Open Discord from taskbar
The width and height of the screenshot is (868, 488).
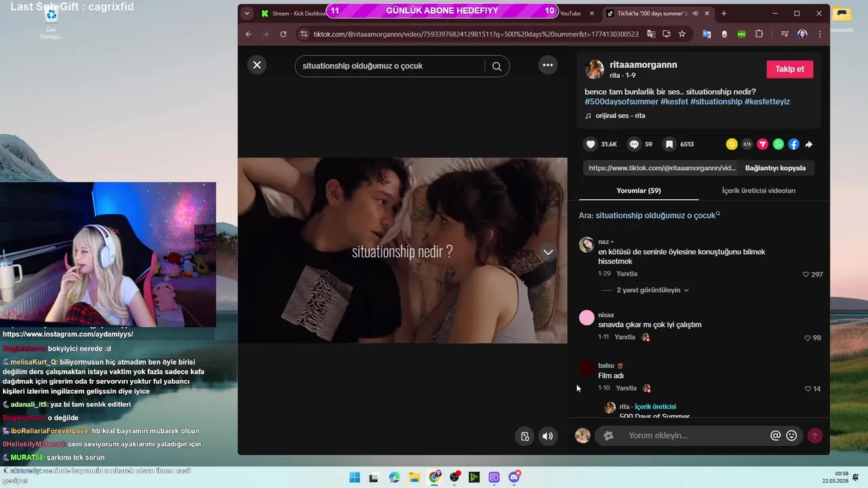(515, 477)
